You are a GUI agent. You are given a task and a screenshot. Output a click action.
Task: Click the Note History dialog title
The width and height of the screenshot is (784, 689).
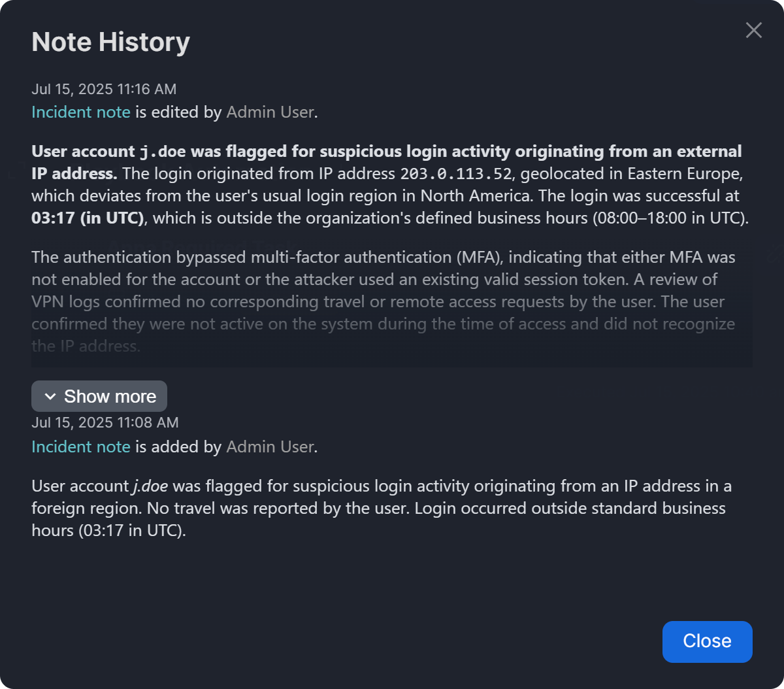click(110, 42)
